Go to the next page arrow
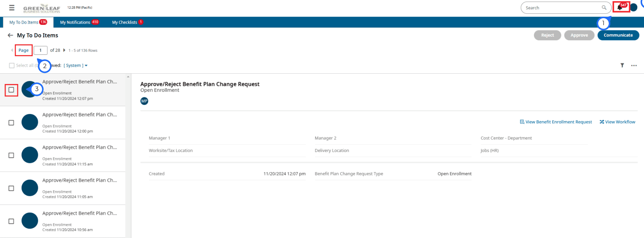The image size is (644, 238). (x=64, y=50)
